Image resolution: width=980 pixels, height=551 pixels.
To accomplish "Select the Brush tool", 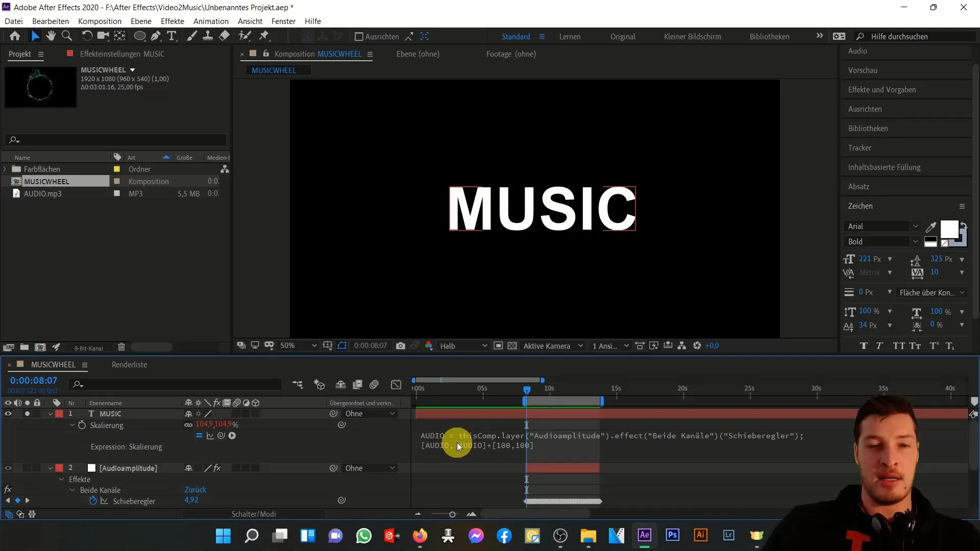I will pyautogui.click(x=192, y=36).
